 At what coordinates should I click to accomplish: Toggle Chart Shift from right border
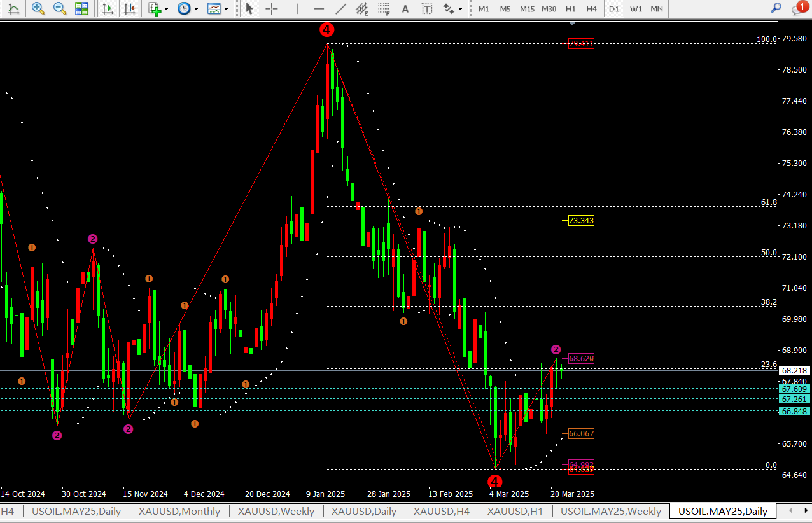[x=129, y=9]
